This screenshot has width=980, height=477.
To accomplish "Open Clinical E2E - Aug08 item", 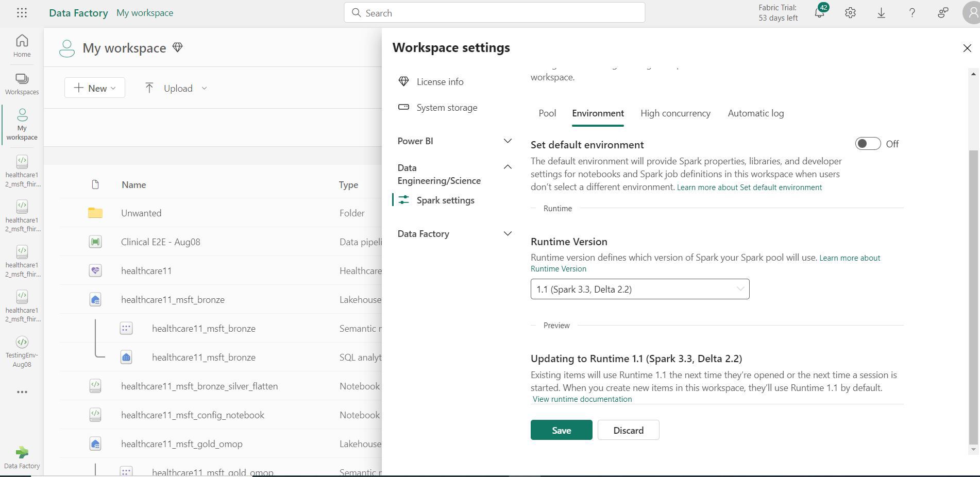I will [x=160, y=242].
